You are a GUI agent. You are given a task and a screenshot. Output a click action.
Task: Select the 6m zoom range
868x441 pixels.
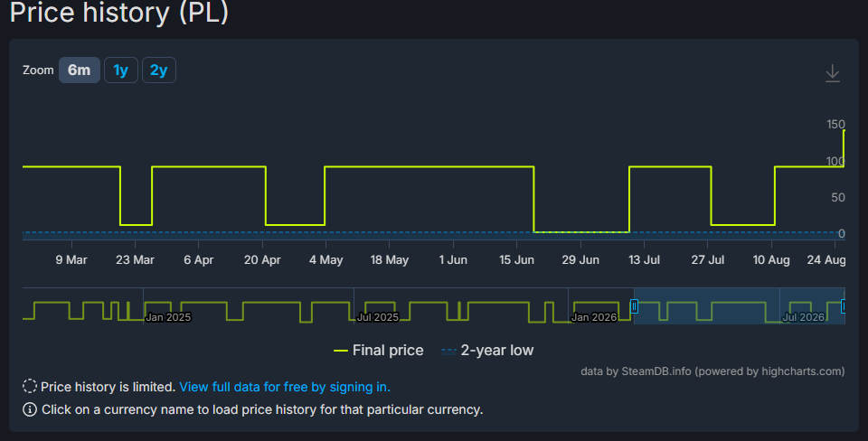(x=80, y=70)
